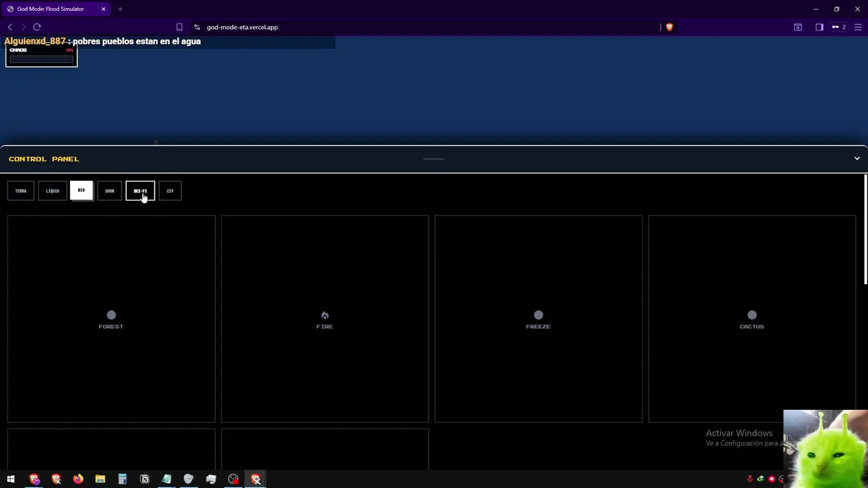Toggle the browser sidebar panel
This screenshot has height=488, width=868.
[x=819, y=27]
